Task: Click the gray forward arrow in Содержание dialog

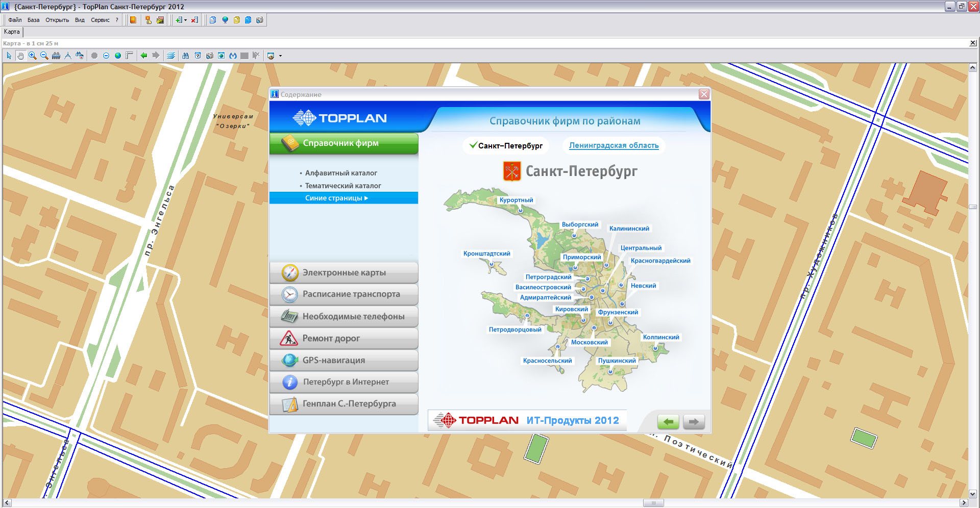Action: click(694, 422)
